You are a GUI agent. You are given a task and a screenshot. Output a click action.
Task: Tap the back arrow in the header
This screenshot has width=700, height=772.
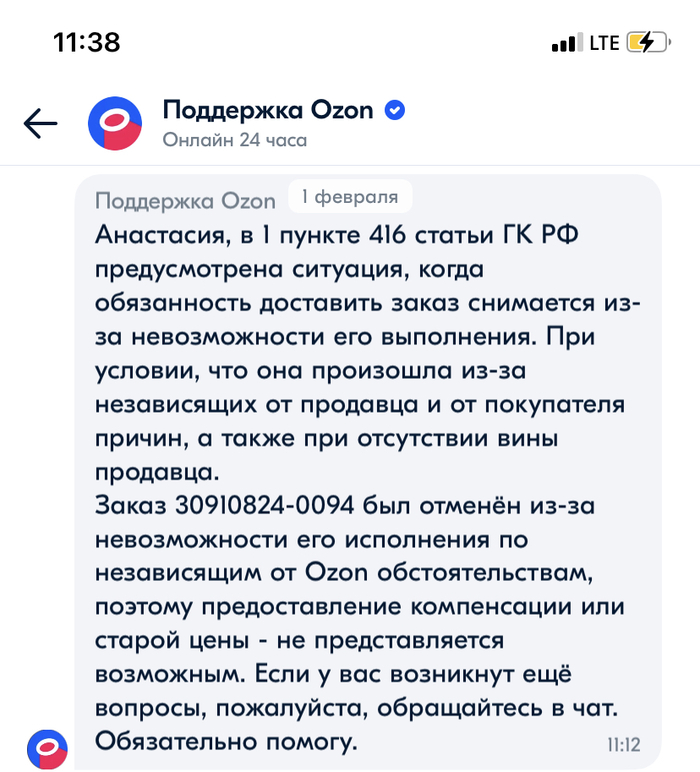pos(40,123)
